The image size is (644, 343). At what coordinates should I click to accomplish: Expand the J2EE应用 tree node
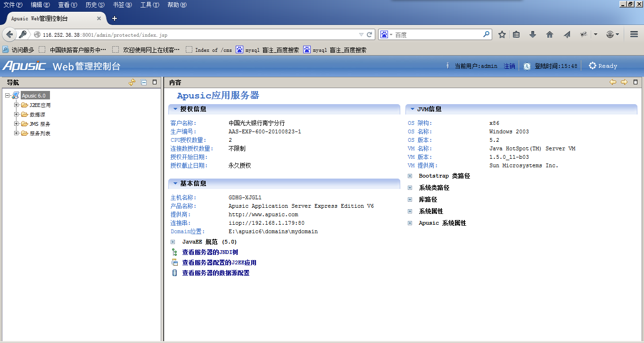click(x=17, y=105)
